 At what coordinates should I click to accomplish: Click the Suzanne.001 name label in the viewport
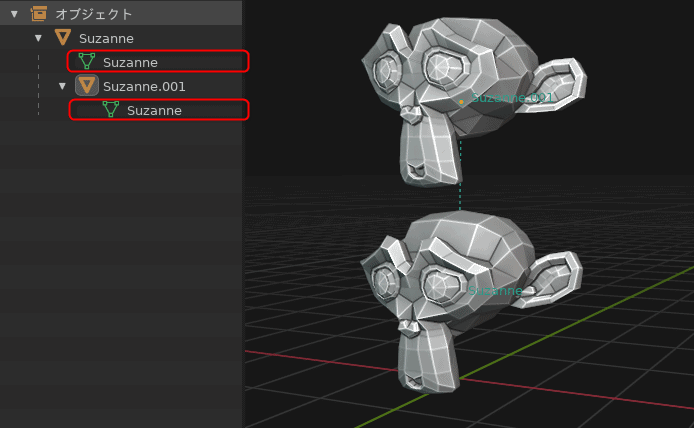[512, 97]
